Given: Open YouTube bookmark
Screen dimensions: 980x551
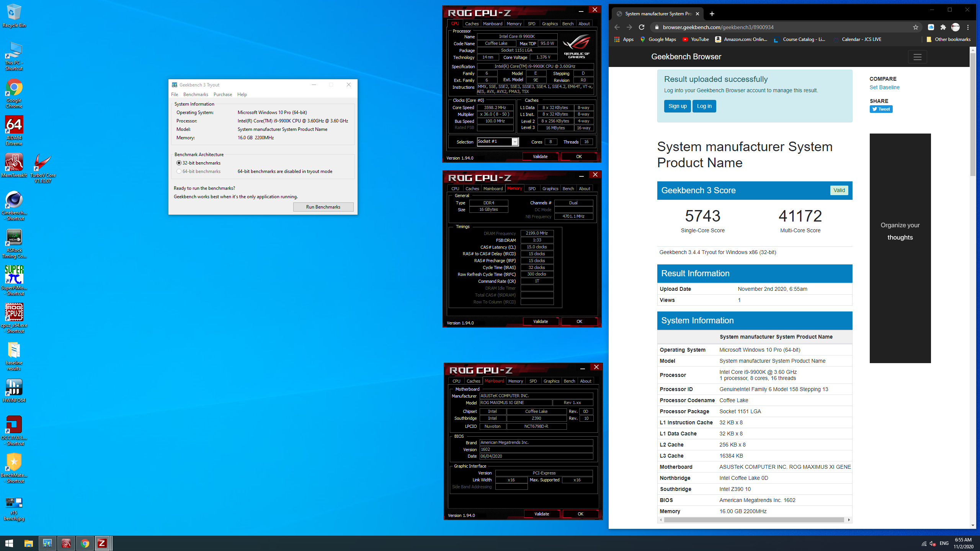Looking at the screenshot, I should (x=696, y=39).
